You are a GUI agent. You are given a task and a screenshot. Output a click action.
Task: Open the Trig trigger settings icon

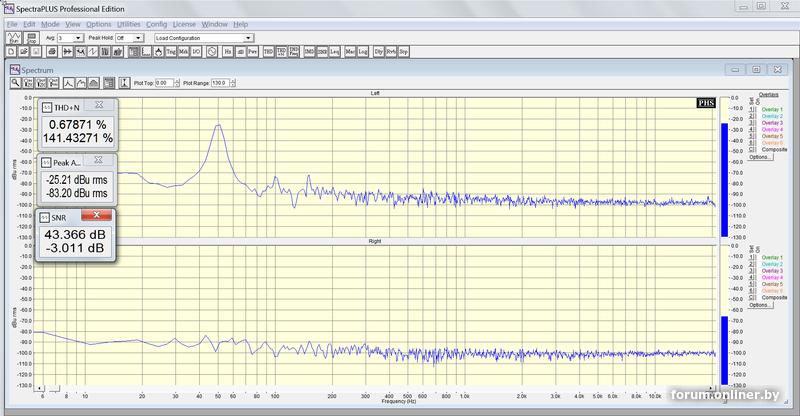[171, 52]
